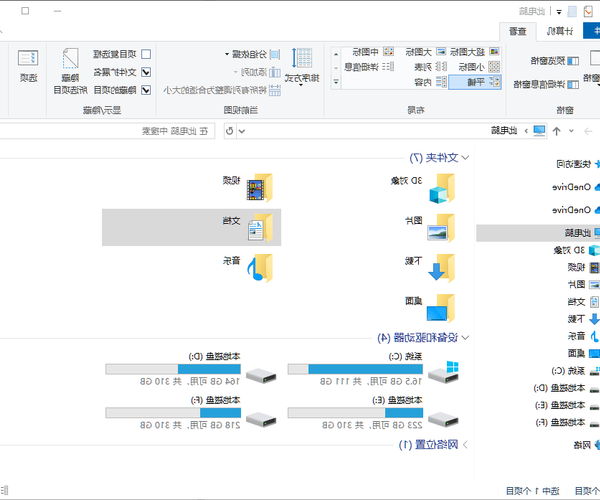Open the 本地磁盘 (F:) drive icon

click(x=261, y=418)
